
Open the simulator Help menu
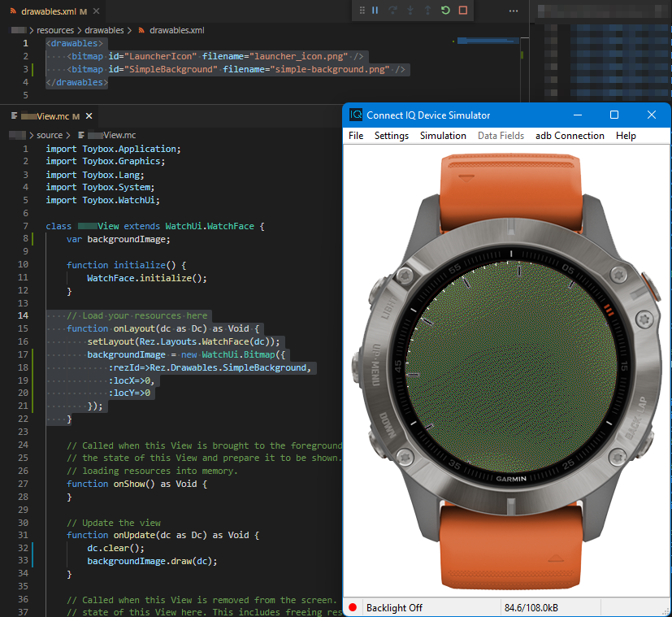pos(626,136)
